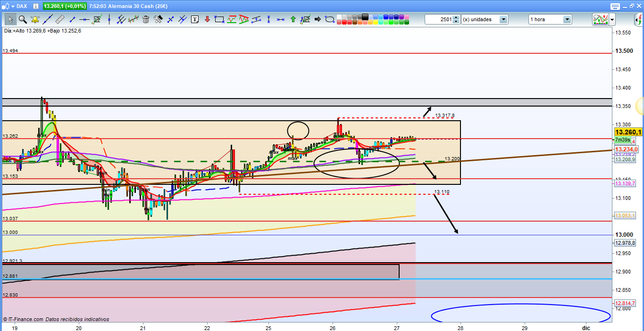Viewport: 644px width, 331px height.
Task: Select the green up arrow marker
Action: 293,19
